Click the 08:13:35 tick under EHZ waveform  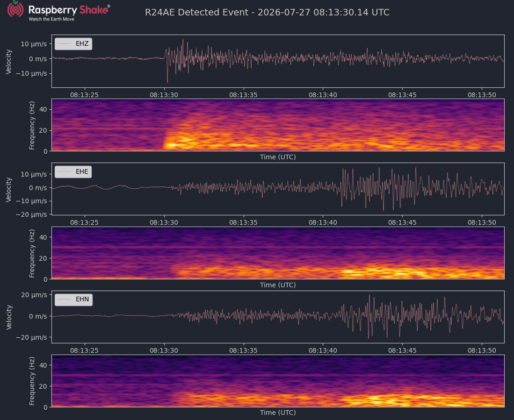click(x=243, y=95)
